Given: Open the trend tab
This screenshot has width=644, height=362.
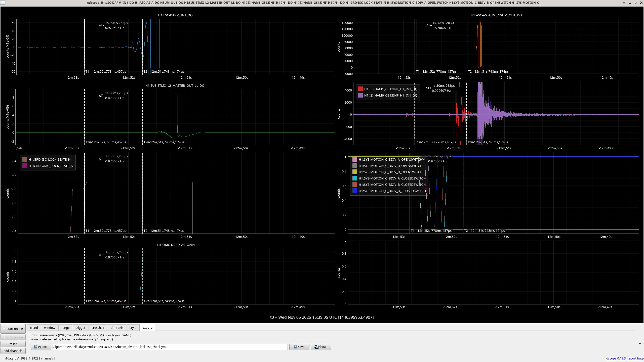Looking at the screenshot, I should click(x=34, y=328).
